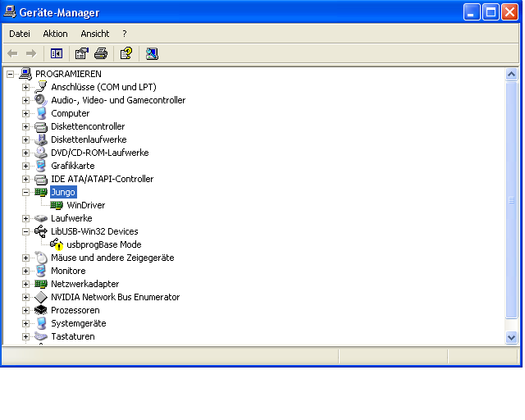
Task: Select the Systemgeräte category label
Action: [79, 323]
